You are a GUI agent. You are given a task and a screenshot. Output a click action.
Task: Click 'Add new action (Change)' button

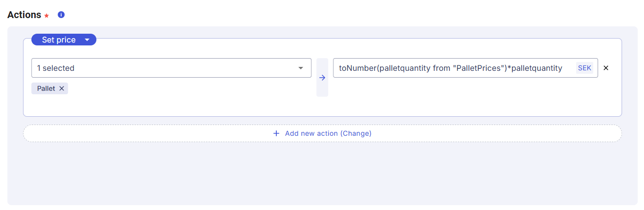pyautogui.click(x=328, y=133)
